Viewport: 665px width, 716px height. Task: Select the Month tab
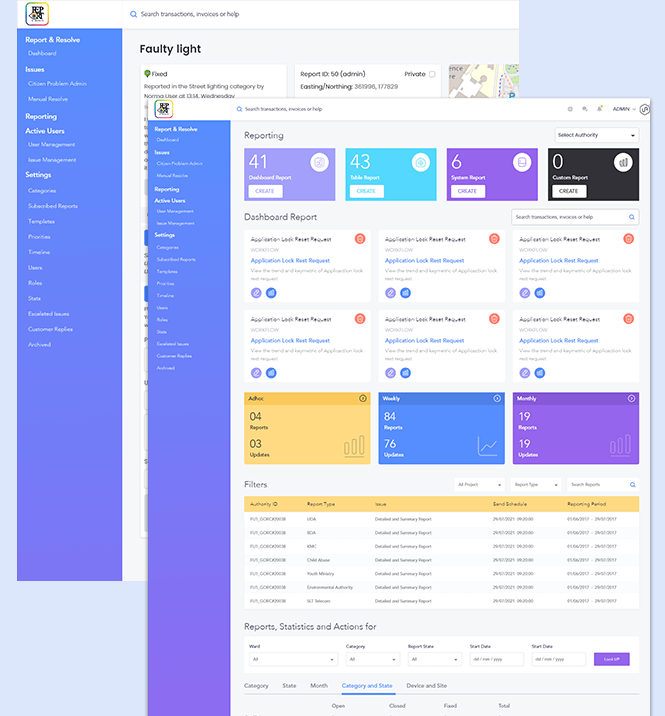tap(318, 686)
